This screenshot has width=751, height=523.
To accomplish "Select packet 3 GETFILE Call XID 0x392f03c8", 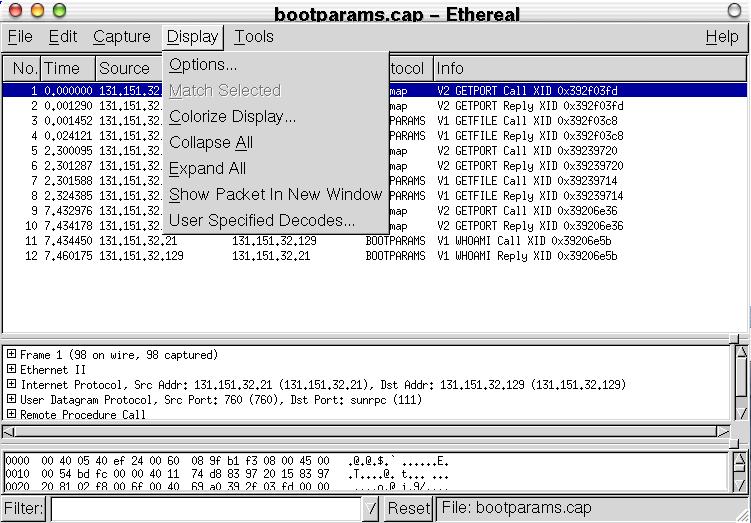I will (x=375, y=121).
